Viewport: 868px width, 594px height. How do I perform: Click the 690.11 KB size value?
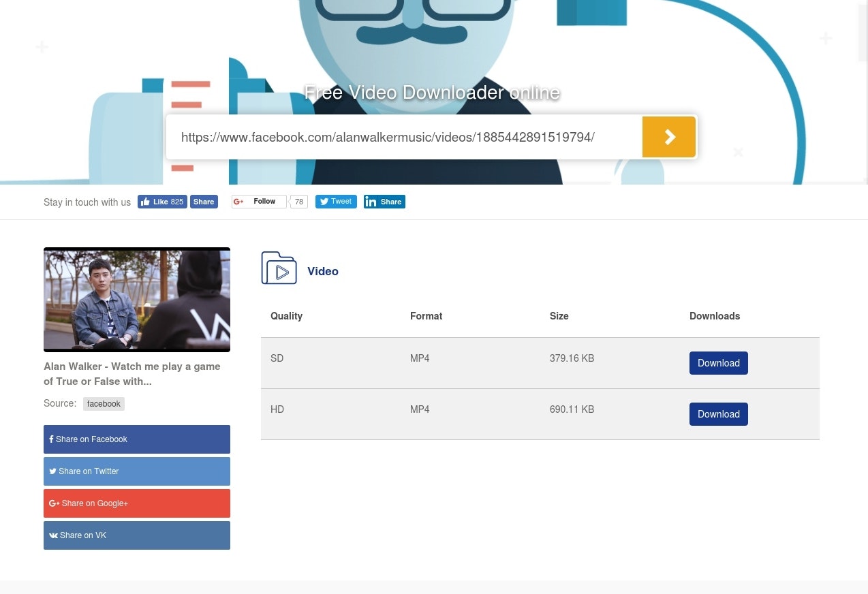(572, 409)
